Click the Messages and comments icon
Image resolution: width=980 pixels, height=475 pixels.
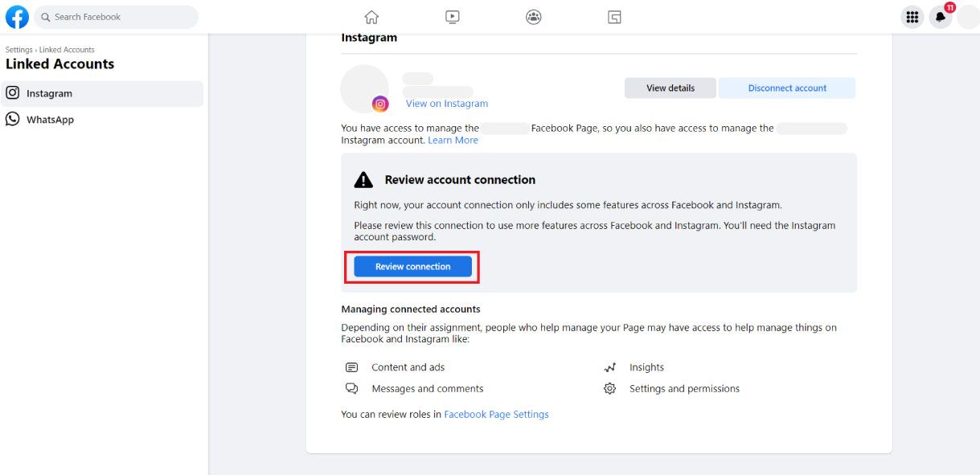[x=351, y=388]
